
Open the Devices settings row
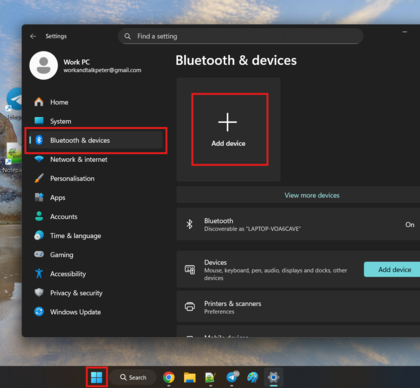click(x=298, y=269)
